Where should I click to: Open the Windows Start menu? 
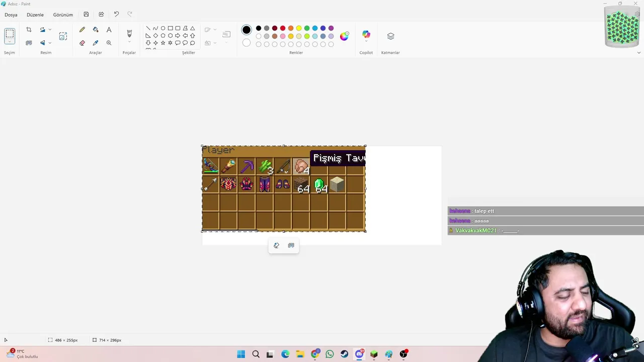point(241,354)
